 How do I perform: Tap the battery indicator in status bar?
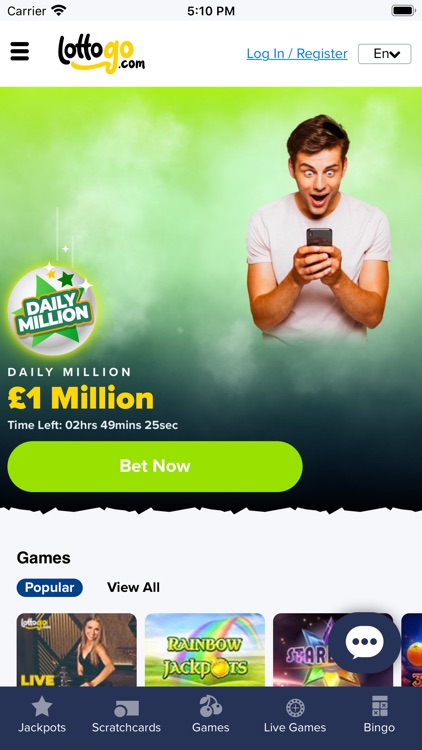click(403, 11)
